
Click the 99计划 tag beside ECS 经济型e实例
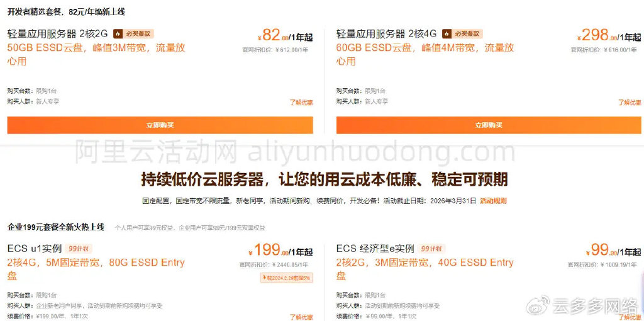(431, 249)
